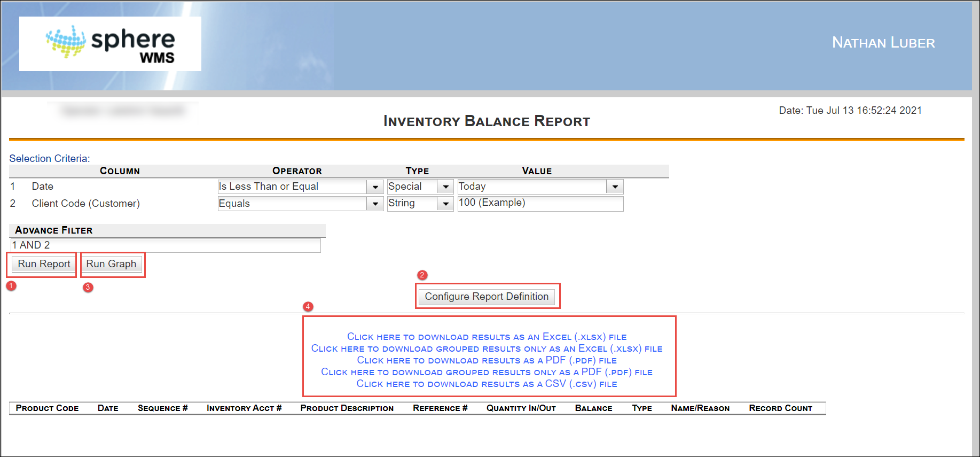The height and width of the screenshot is (457, 980).
Task: Click the Nathan Luber user name
Action: 883,43
